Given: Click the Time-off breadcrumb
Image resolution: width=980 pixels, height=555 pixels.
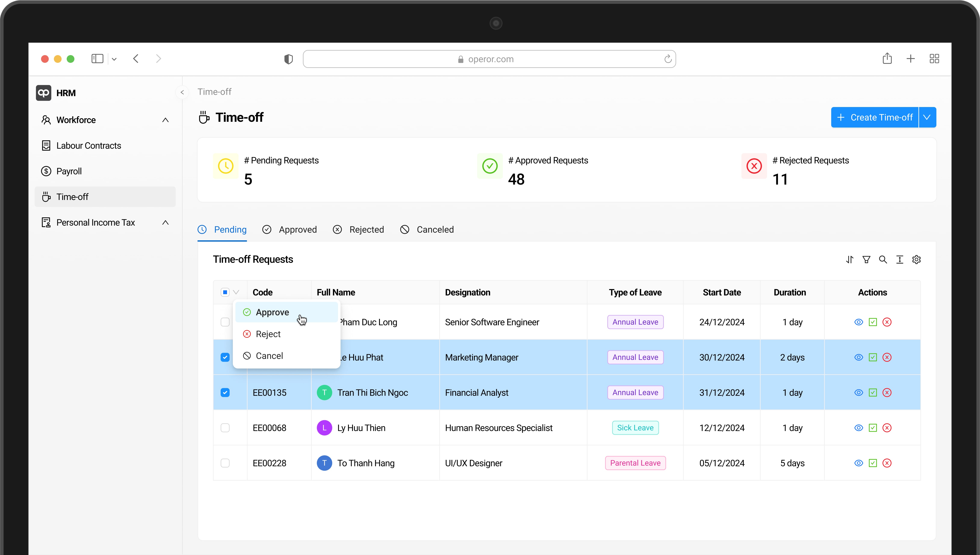Looking at the screenshot, I should coord(214,92).
